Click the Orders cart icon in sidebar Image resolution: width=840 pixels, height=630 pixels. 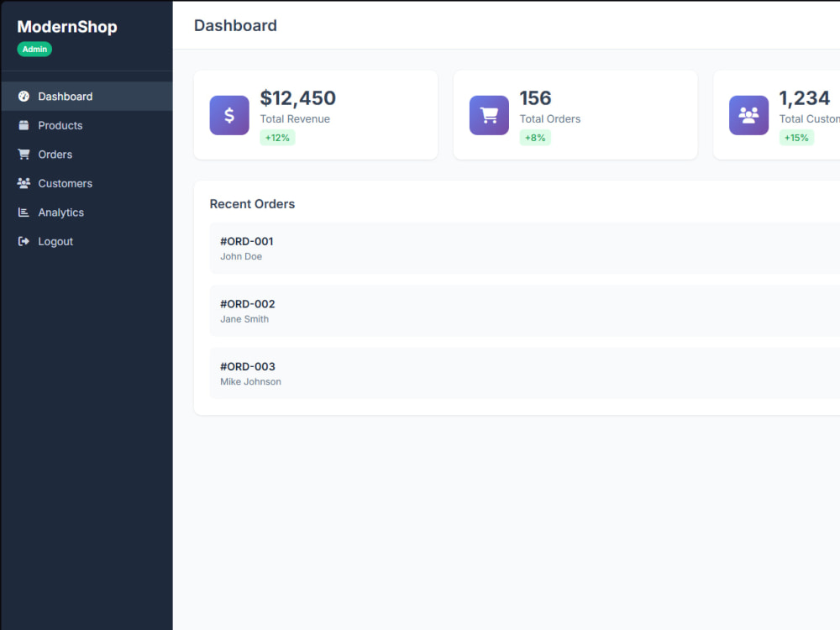(x=24, y=155)
